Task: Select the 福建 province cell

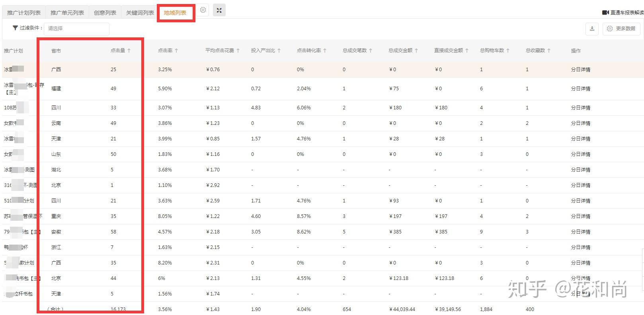Action: pos(56,89)
